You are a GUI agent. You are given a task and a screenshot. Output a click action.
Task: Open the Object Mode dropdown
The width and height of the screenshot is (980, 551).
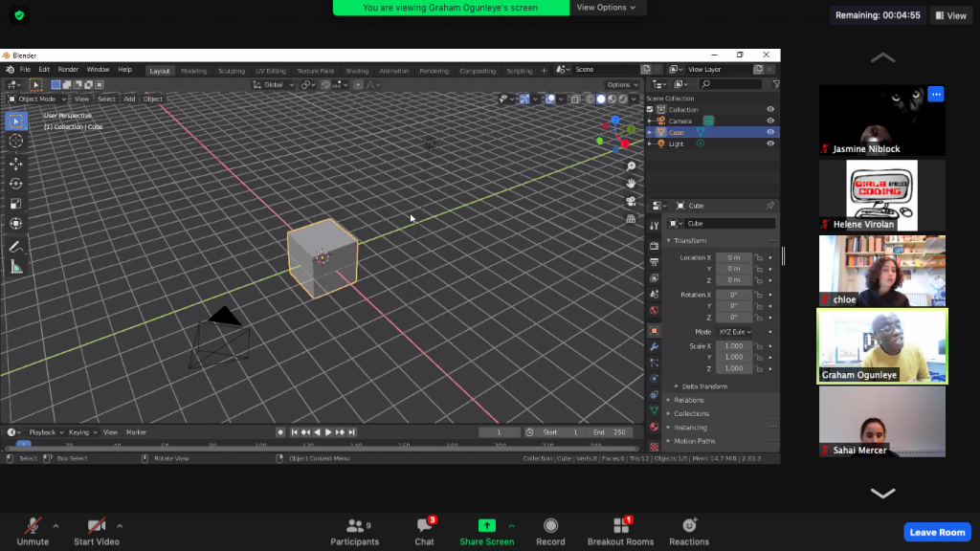point(38,99)
